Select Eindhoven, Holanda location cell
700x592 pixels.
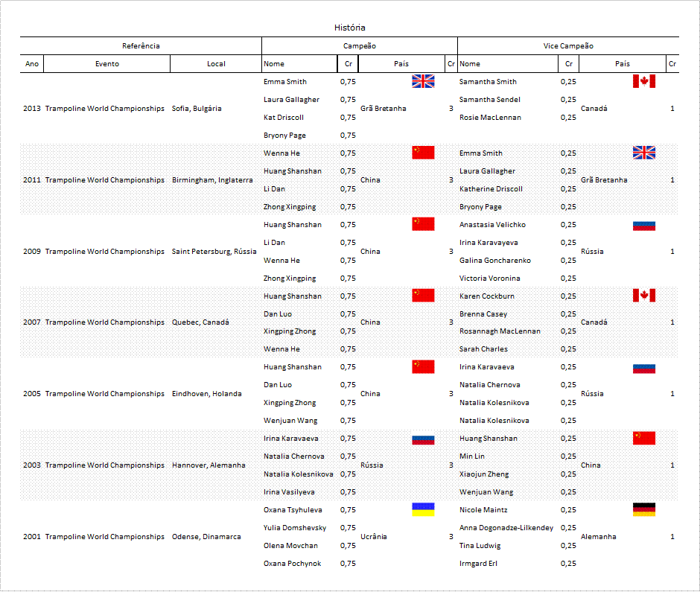[x=207, y=394]
